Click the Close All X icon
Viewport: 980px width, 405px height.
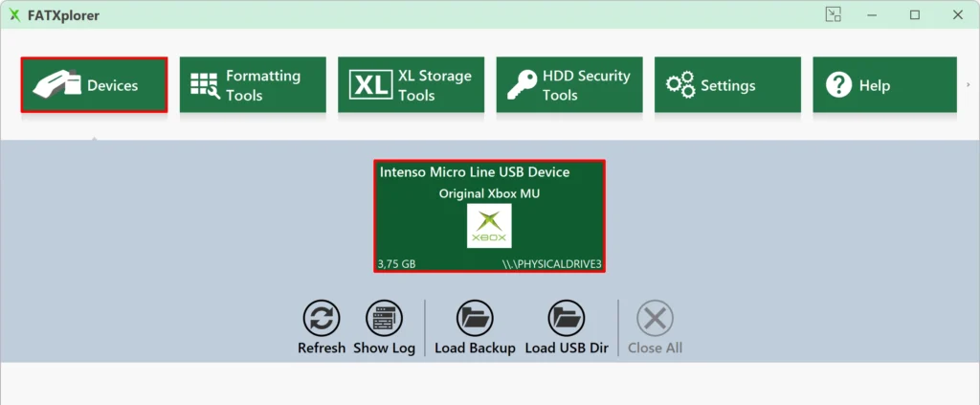[x=655, y=318]
